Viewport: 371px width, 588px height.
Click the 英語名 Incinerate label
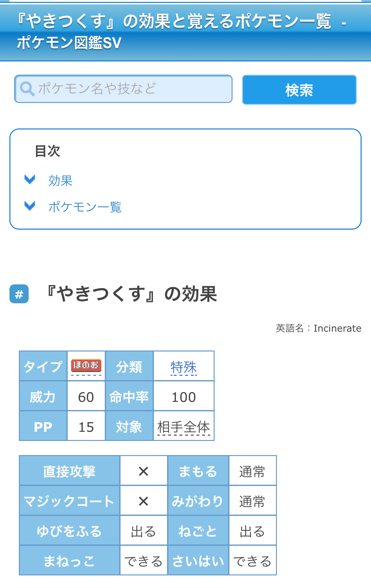tap(318, 328)
